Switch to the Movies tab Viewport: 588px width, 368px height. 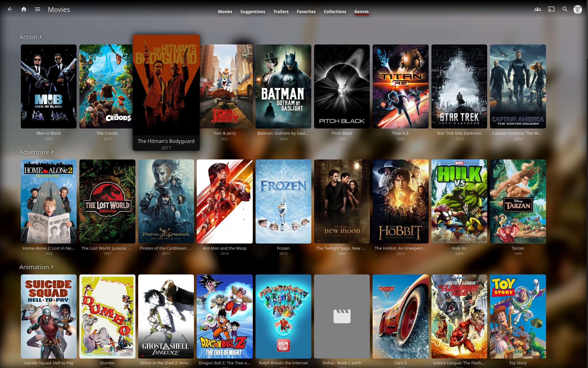[225, 12]
